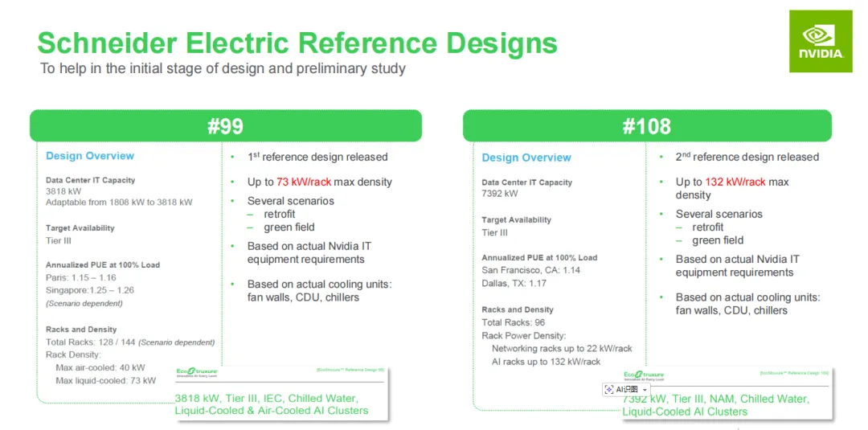Click '2nd reference design released' bullet
The image size is (868, 430).
pyautogui.click(x=747, y=157)
